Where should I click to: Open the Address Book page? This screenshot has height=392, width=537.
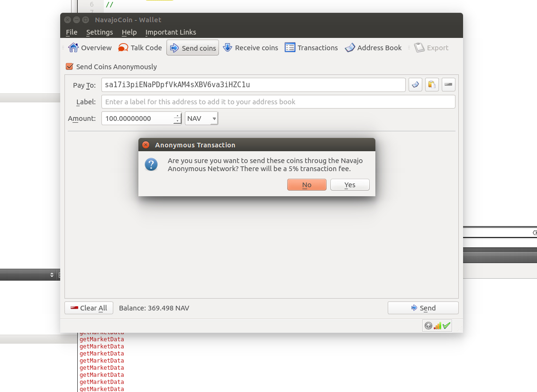[x=373, y=47]
